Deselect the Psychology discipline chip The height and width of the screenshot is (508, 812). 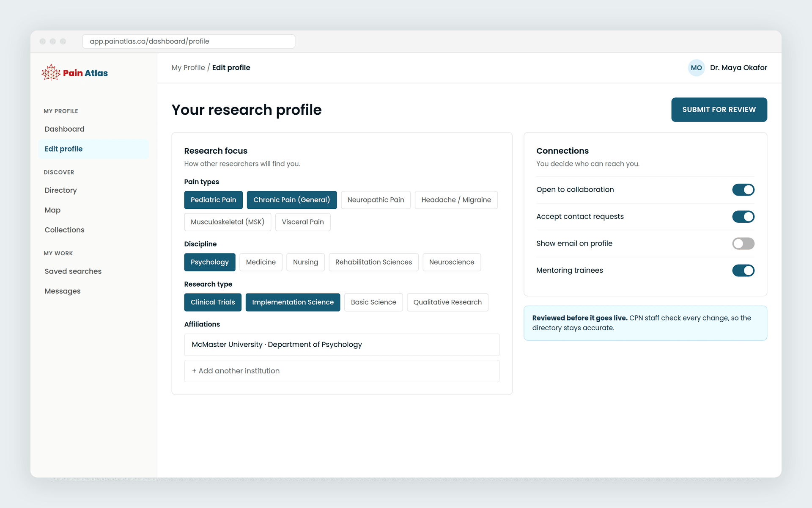(x=210, y=262)
